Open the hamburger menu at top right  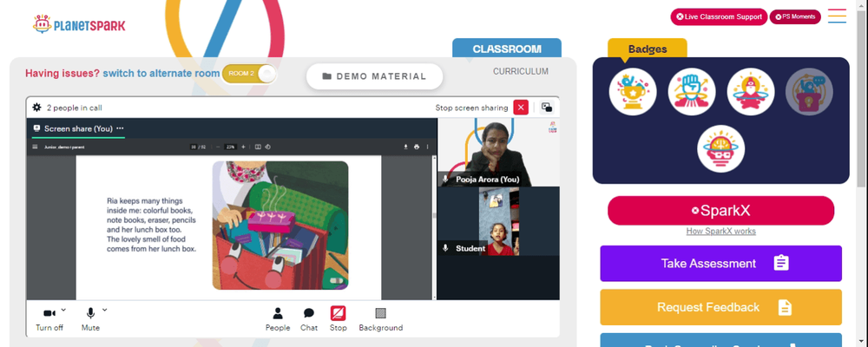point(837,16)
